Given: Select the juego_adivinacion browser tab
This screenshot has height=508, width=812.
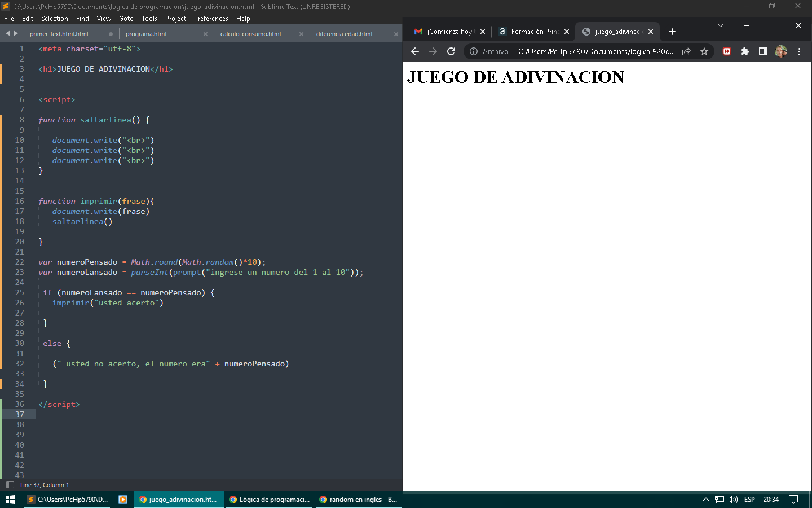Looking at the screenshot, I should click(617, 32).
